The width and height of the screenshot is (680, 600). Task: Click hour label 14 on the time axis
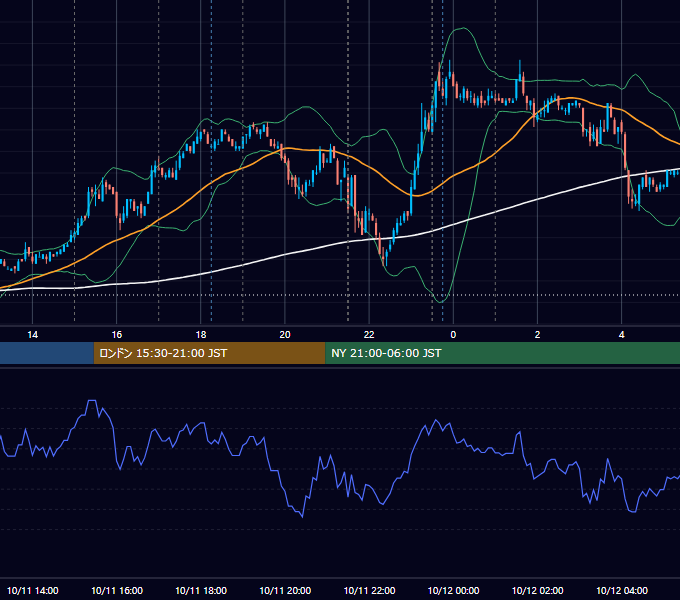[x=33, y=335]
